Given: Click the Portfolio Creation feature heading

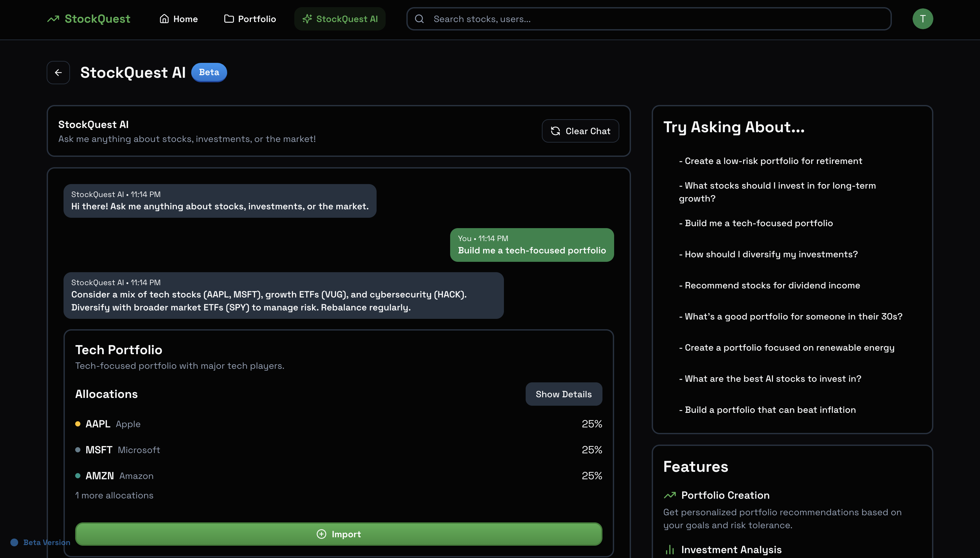Looking at the screenshot, I should 726,495.
